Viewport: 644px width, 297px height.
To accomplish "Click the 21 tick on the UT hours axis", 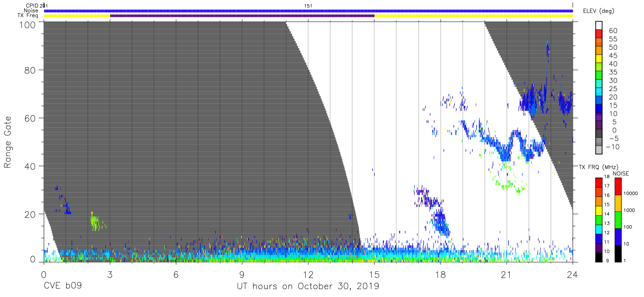I will pyautogui.click(x=506, y=274).
